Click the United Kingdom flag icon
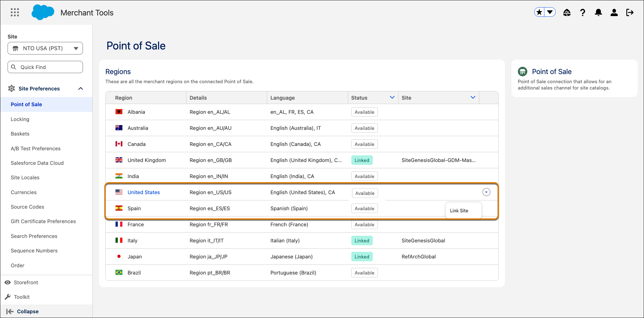This screenshot has height=318, width=644. click(x=119, y=160)
